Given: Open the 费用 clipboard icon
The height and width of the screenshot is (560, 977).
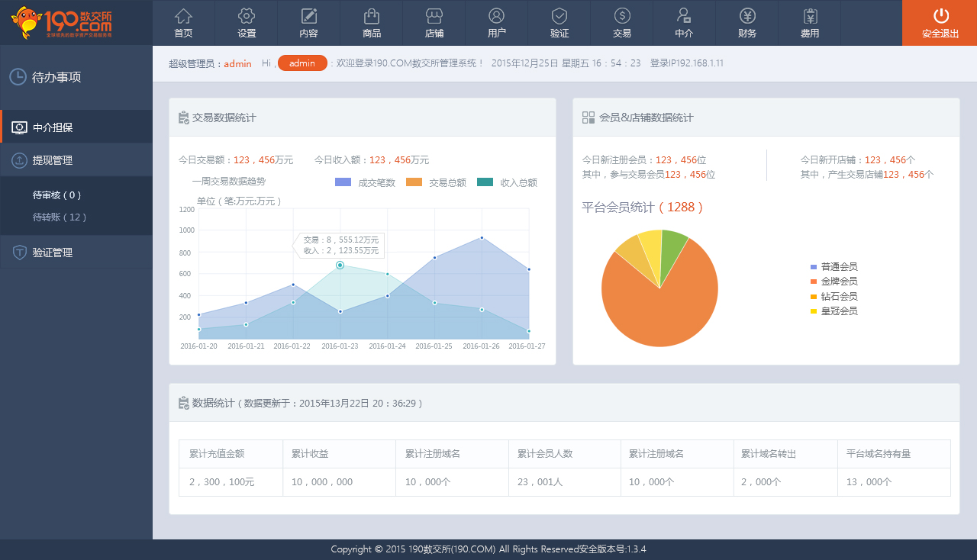Looking at the screenshot, I should 810,16.
